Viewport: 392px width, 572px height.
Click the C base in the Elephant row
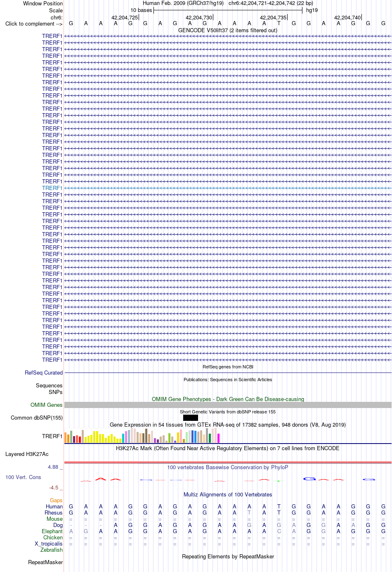[279, 532]
